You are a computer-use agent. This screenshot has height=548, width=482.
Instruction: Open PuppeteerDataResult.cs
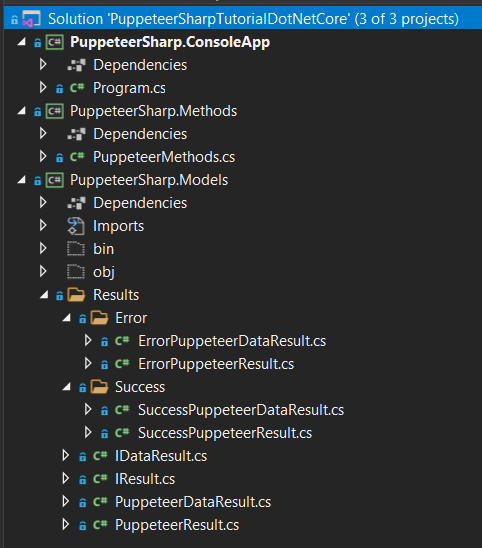coord(193,502)
